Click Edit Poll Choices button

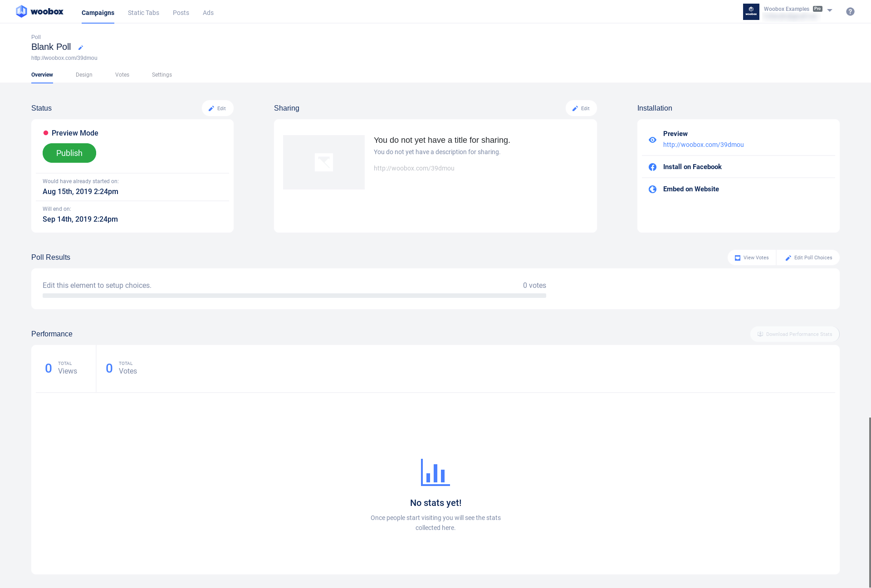808,258
